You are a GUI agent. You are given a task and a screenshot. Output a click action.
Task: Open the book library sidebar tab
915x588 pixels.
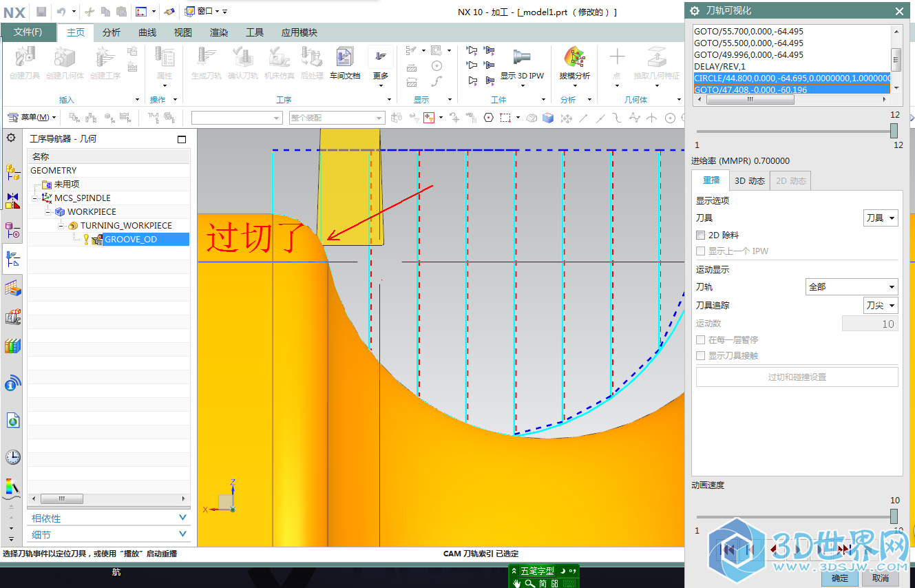click(12, 346)
